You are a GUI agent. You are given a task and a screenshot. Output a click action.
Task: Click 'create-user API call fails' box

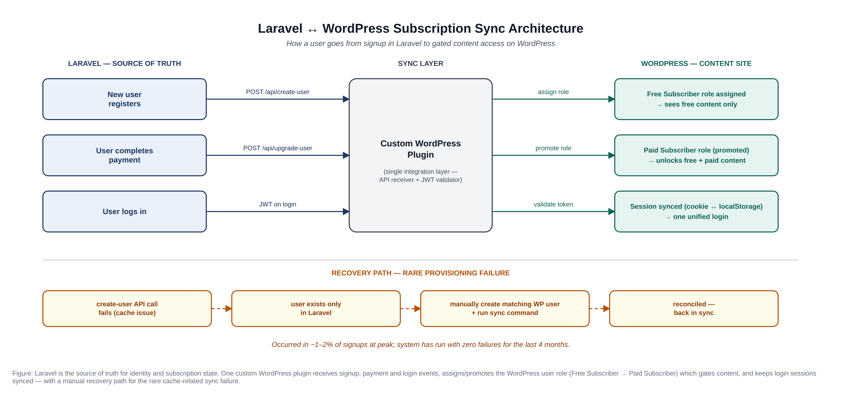pyautogui.click(x=127, y=308)
